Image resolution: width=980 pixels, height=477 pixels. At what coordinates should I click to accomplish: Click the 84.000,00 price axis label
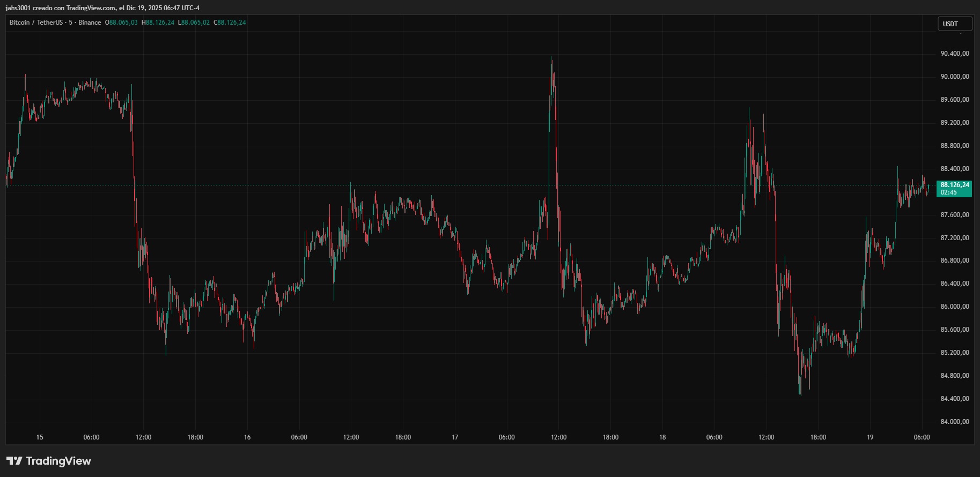[954, 422]
